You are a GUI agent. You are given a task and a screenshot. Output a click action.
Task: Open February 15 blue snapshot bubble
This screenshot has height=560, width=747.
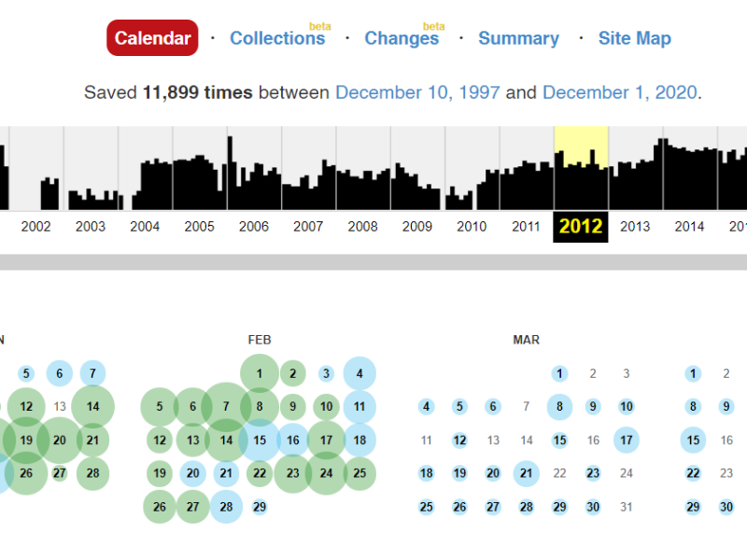coord(260,441)
